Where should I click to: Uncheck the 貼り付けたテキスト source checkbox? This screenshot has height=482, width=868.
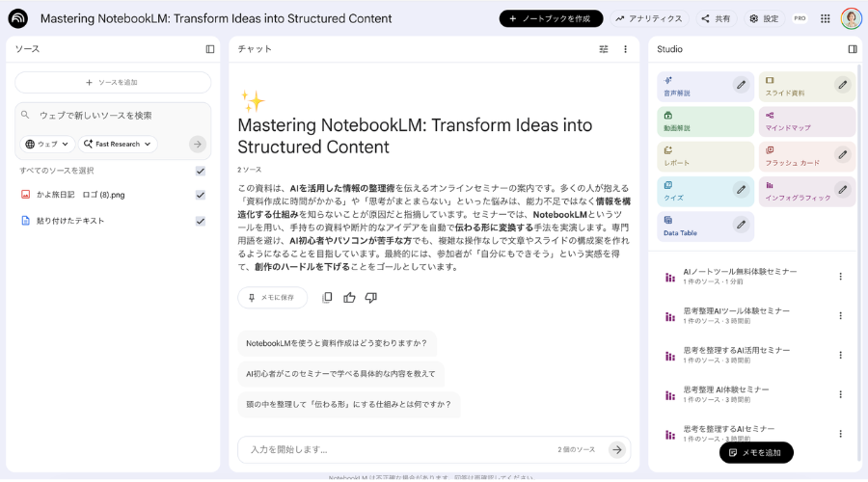(x=201, y=221)
